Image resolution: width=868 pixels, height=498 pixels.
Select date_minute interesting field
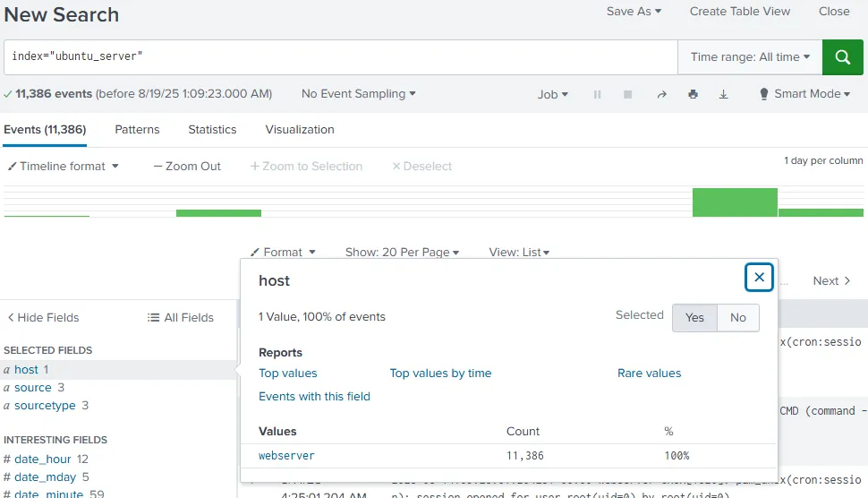pos(48,493)
